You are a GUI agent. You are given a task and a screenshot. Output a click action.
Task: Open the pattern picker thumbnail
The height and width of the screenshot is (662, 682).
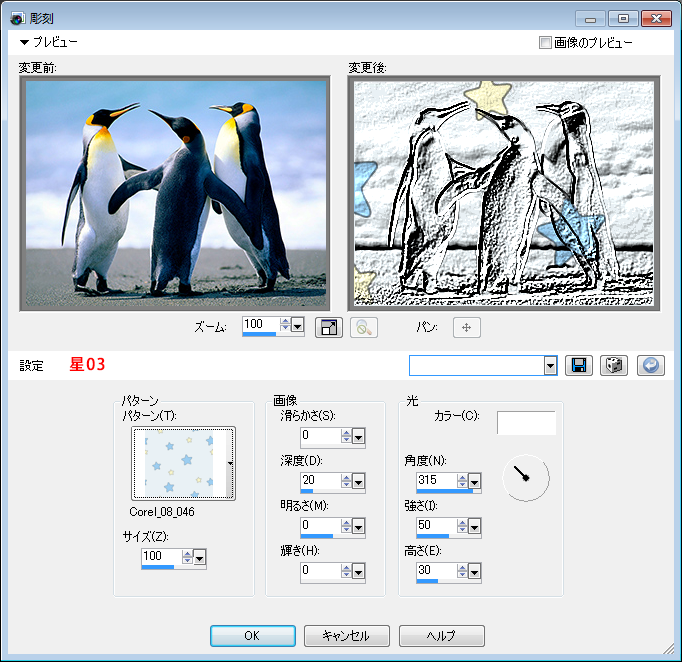tap(183, 463)
